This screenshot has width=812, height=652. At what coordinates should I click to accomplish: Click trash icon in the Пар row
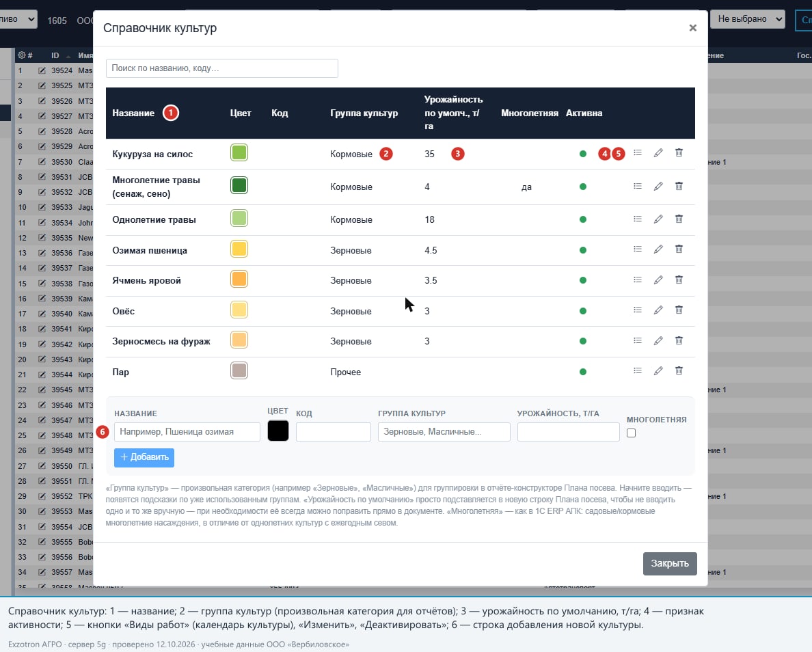(x=679, y=371)
